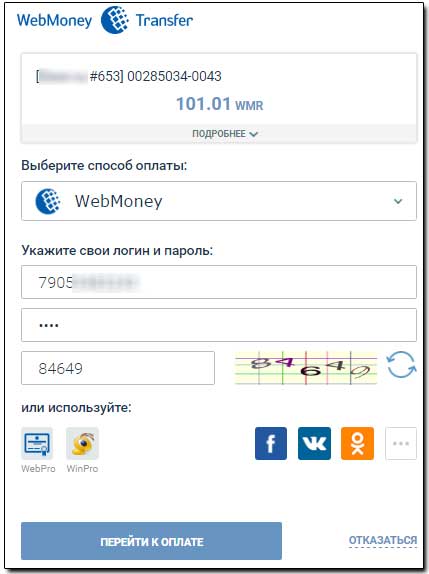The height and width of the screenshot is (574, 429).
Task: Click the login field starting with 7905
Action: click(219, 282)
